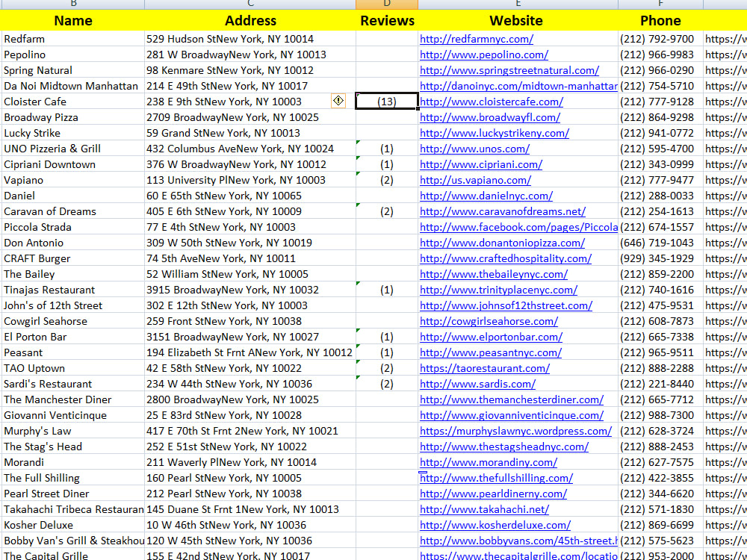
Task: Select the Name header cell
Action: tap(73, 20)
